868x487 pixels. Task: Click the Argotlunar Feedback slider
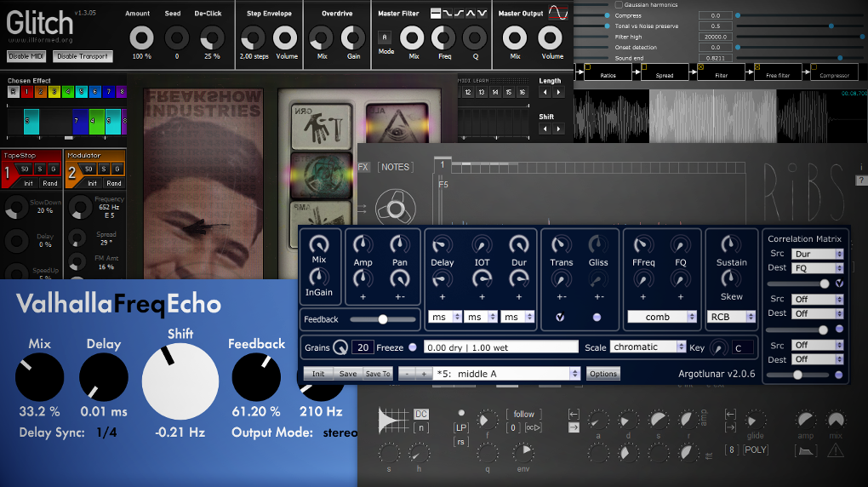pos(383,319)
